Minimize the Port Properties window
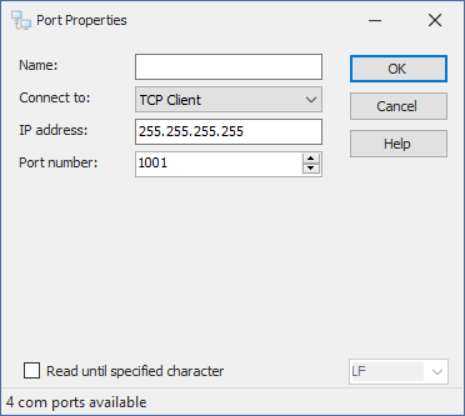The height and width of the screenshot is (416, 465). pos(375,21)
